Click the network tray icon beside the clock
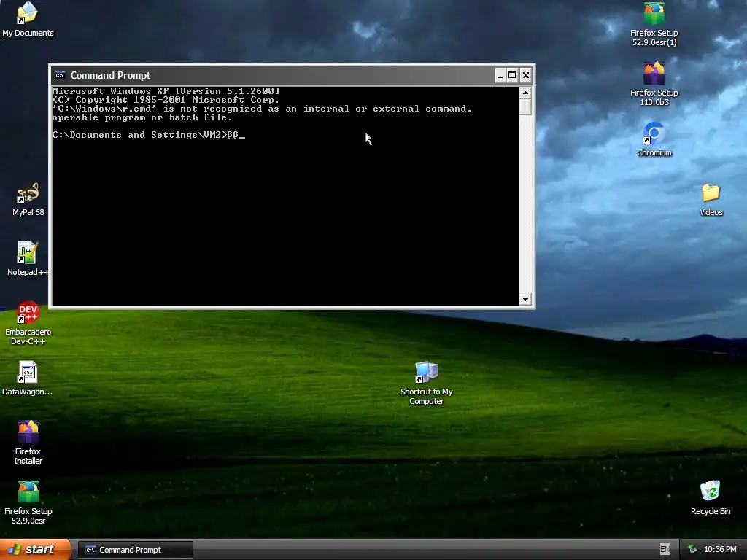 pos(692,550)
